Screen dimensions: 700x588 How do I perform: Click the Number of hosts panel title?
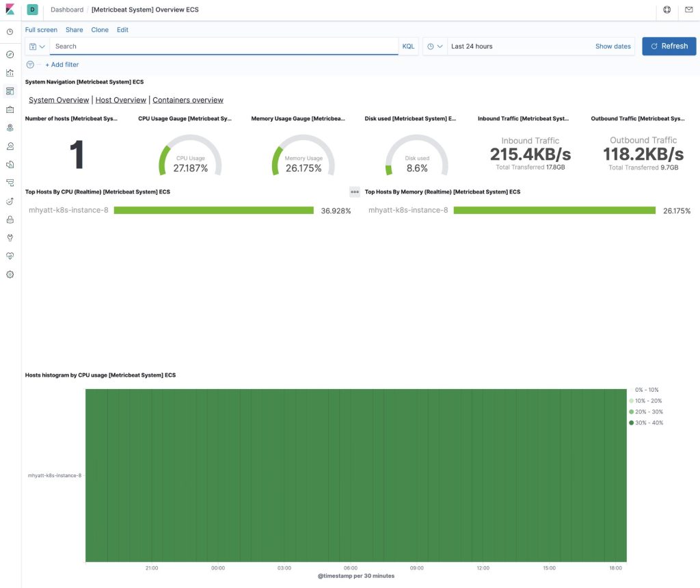coord(71,119)
